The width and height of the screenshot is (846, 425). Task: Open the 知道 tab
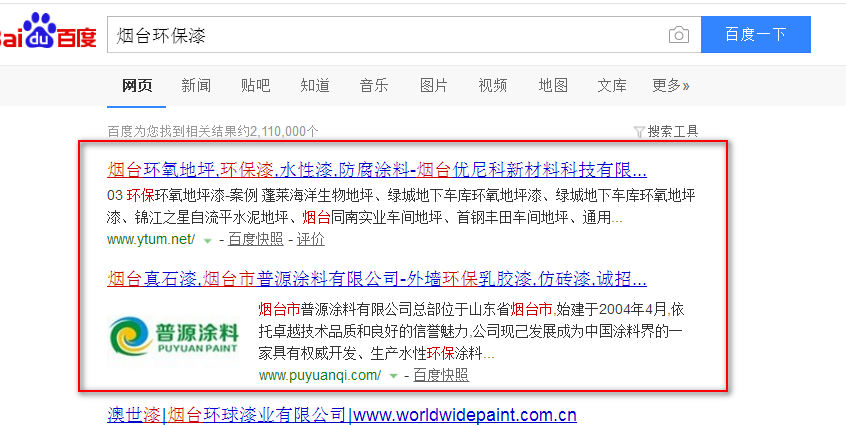(315, 85)
